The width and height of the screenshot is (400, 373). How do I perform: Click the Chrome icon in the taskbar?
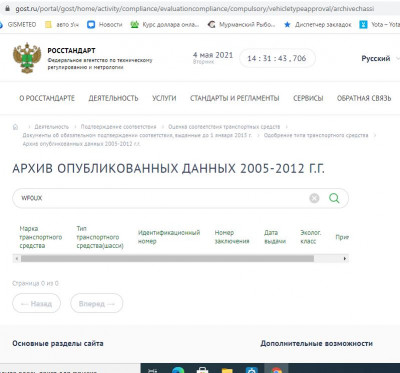click(x=276, y=370)
